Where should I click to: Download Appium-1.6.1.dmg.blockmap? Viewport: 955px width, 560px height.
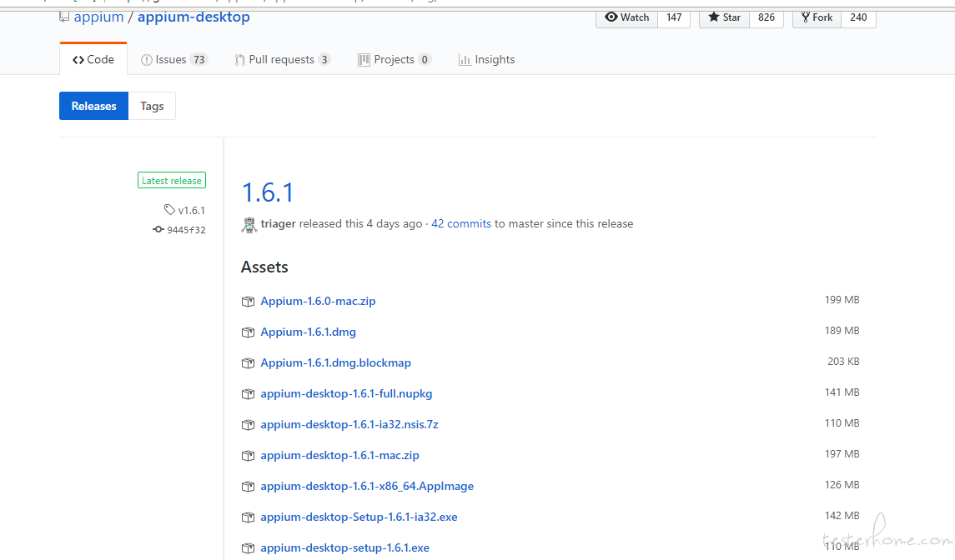(x=335, y=363)
